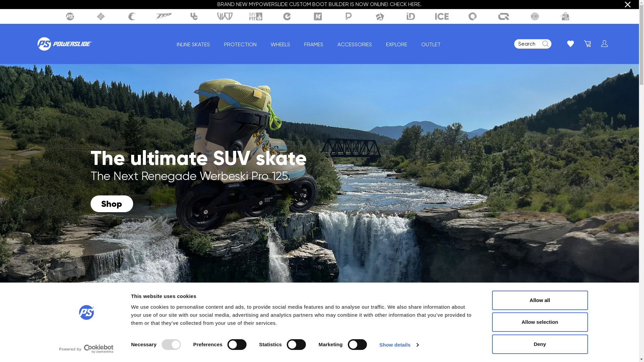Open the Wheels menu
This screenshot has width=644, height=362.
coord(280,45)
